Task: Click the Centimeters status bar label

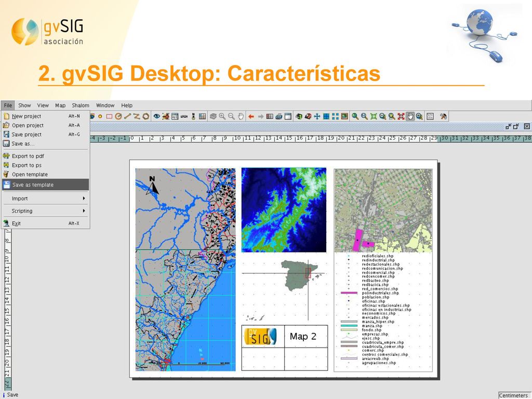Action: (x=513, y=395)
